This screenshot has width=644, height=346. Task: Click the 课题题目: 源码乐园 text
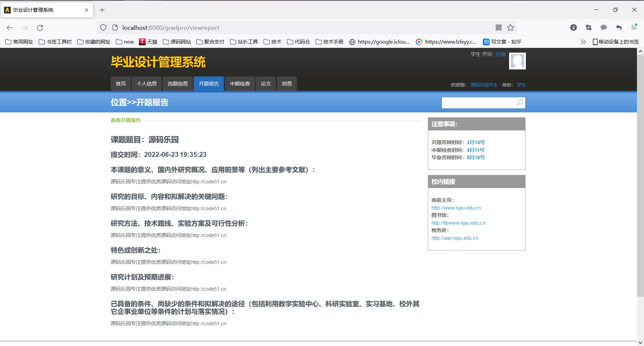click(145, 140)
